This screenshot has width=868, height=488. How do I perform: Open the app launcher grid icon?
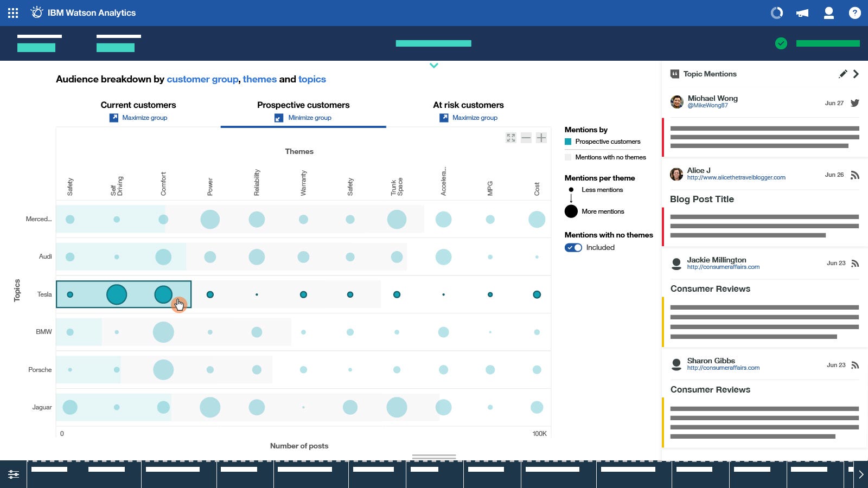(13, 13)
